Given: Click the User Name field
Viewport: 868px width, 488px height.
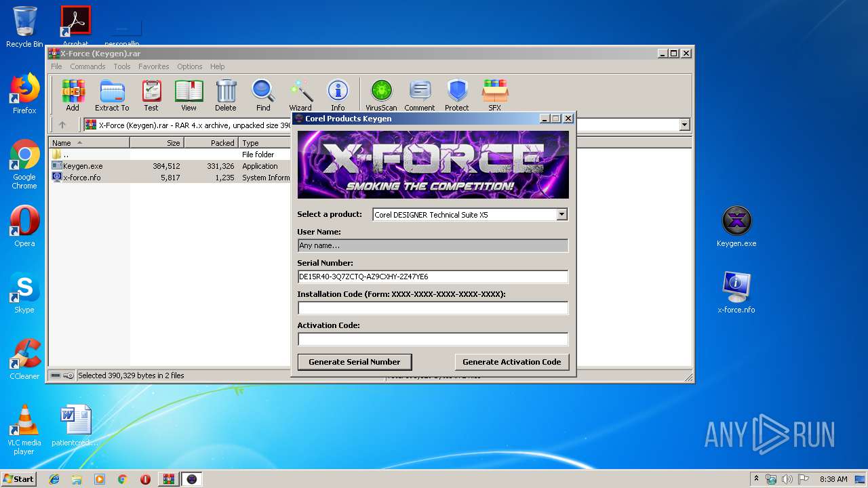Looking at the screenshot, I should point(433,245).
